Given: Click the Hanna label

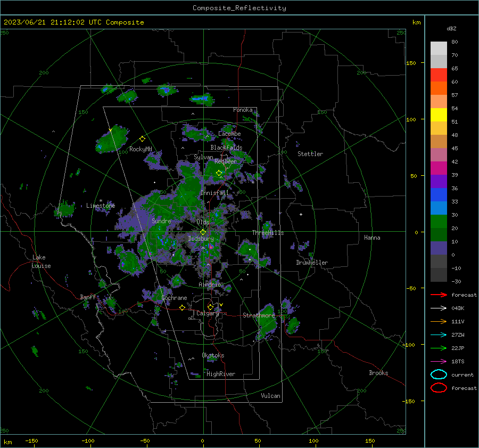Looking at the screenshot, I should point(372,238).
